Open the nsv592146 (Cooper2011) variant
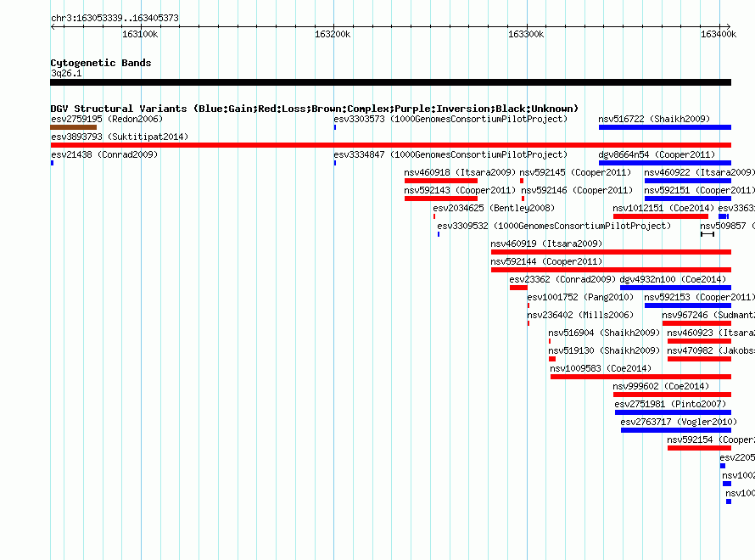This screenshot has width=755, height=560. (x=577, y=190)
